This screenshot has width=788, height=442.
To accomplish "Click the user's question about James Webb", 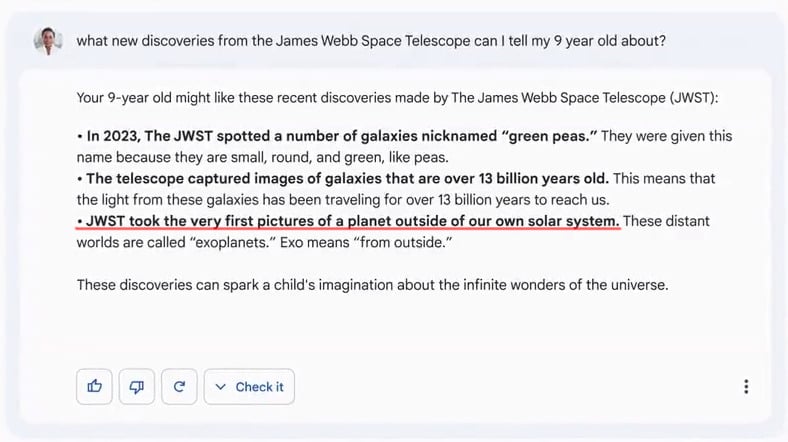I will point(371,41).
